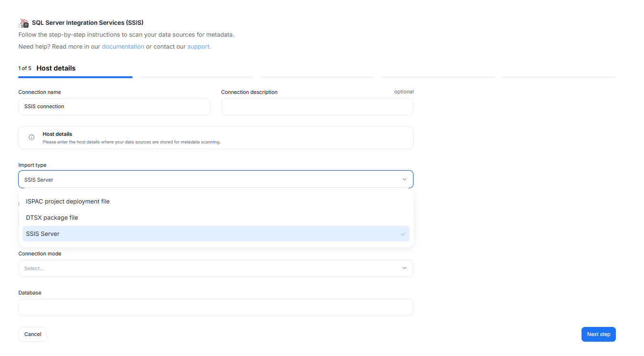Pick SSIS Server from the list
Screen dimensions: 644x356
pos(43,234)
